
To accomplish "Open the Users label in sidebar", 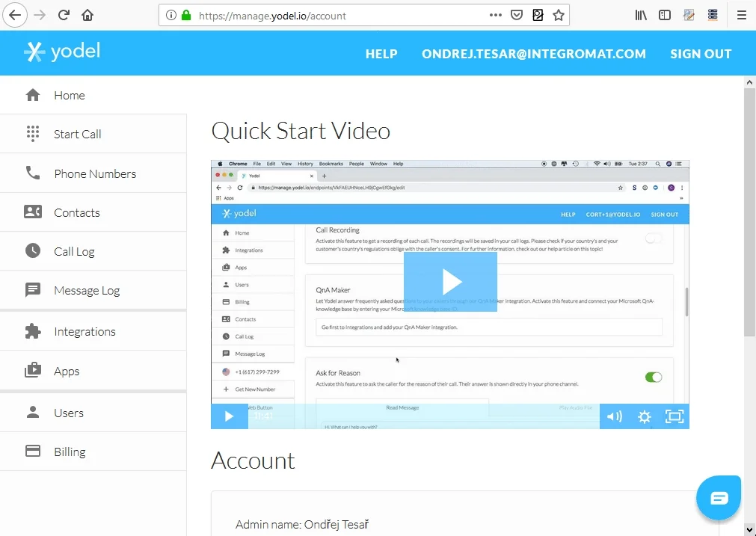I will tap(69, 413).
